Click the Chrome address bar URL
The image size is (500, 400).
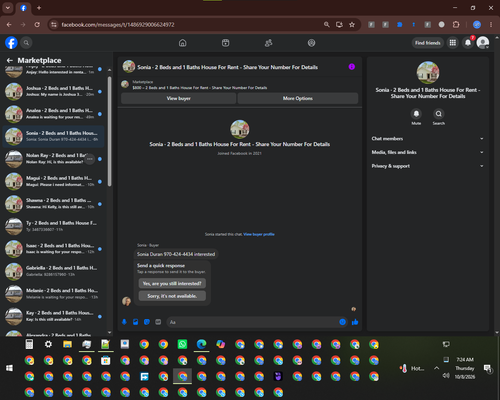(x=118, y=25)
